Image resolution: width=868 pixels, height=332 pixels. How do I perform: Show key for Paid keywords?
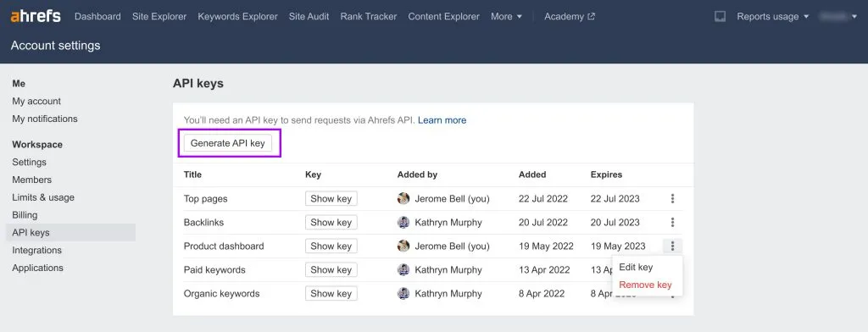(331, 270)
